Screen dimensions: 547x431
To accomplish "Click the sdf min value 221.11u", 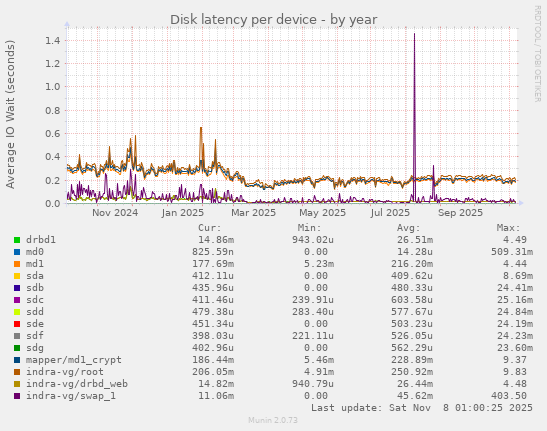I will coord(313,336).
